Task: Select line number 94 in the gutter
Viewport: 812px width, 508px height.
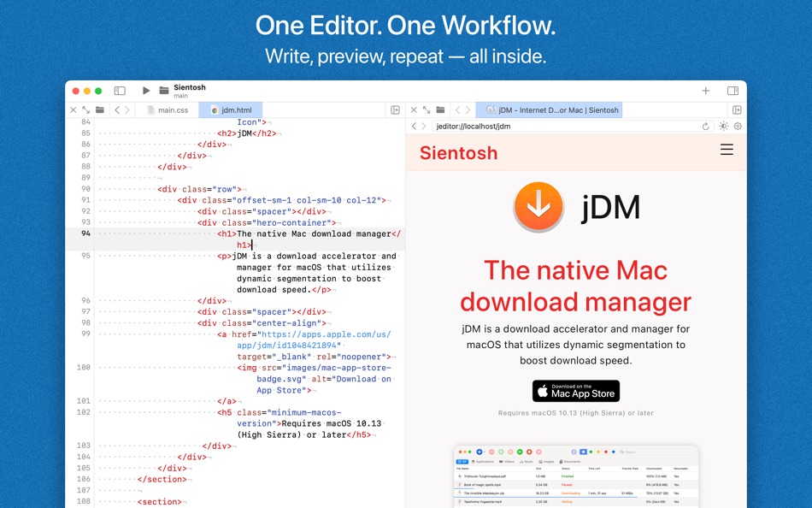Action: point(86,233)
